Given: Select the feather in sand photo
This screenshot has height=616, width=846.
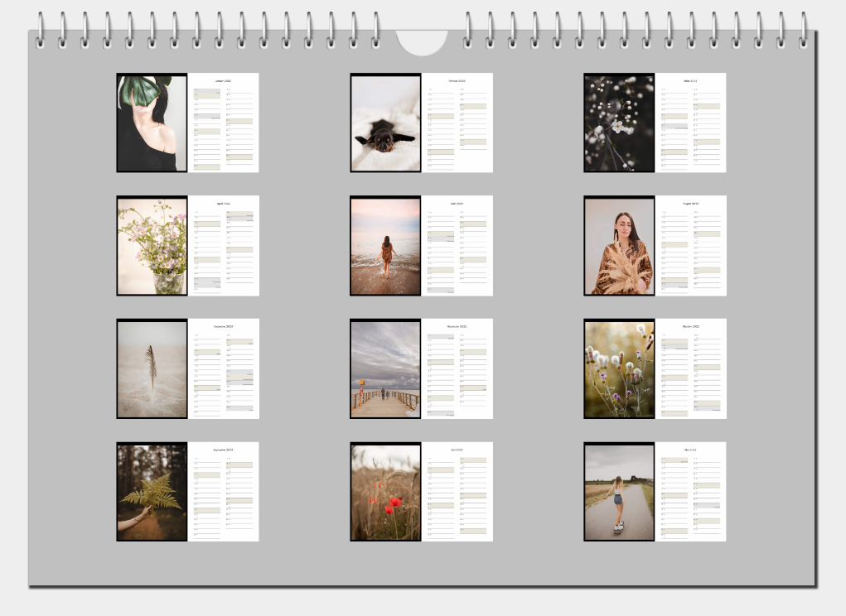Looking at the screenshot, I should 152,369.
